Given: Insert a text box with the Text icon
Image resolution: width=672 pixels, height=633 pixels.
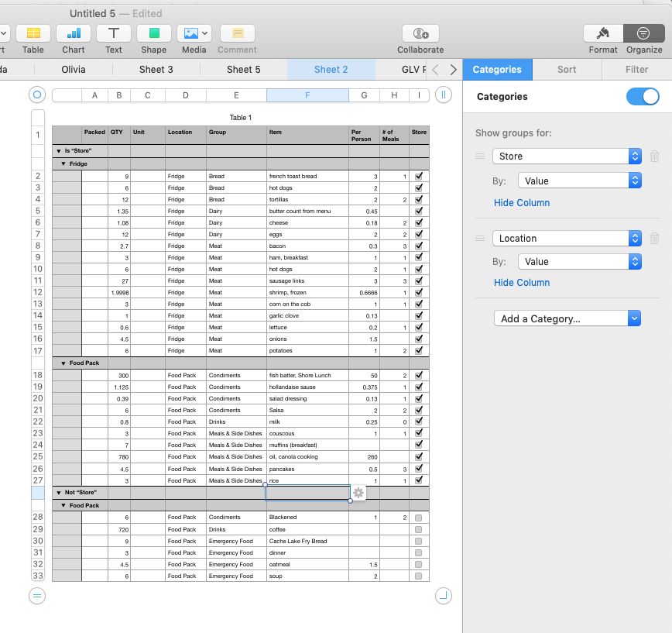Looking at the screenshot, I should pos(113,33).
